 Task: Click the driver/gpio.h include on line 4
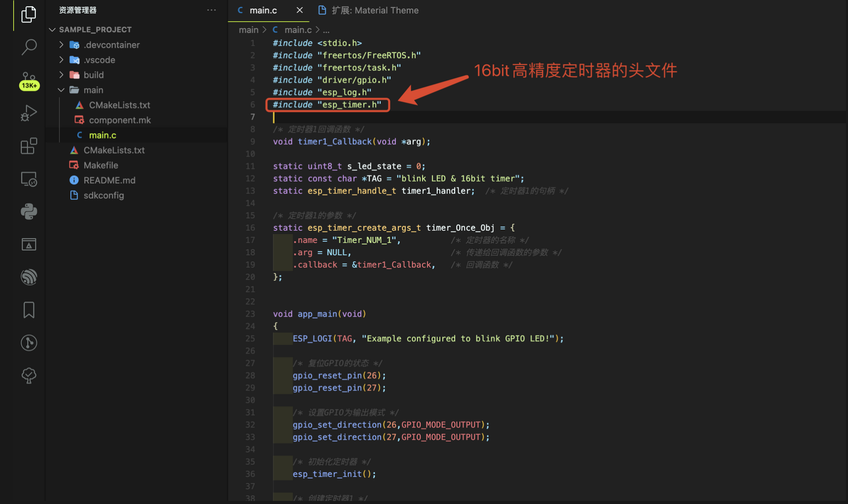tap(332, 80)
